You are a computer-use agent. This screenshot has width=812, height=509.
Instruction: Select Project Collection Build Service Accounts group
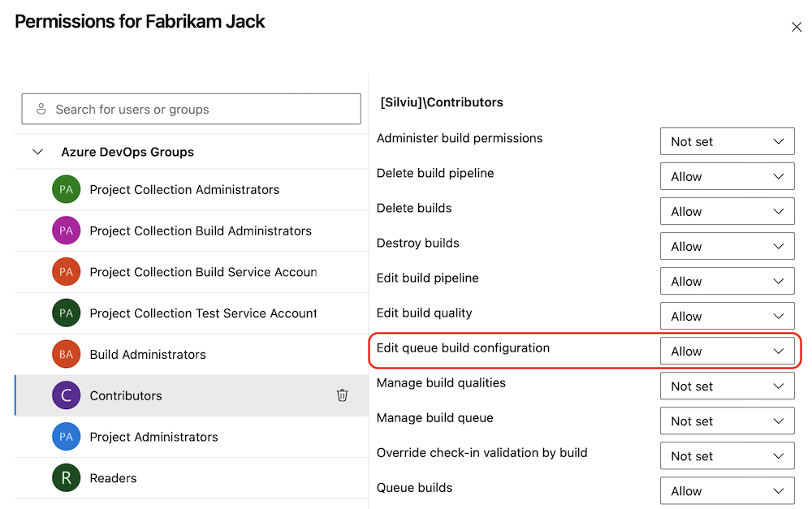pos(203,272)
